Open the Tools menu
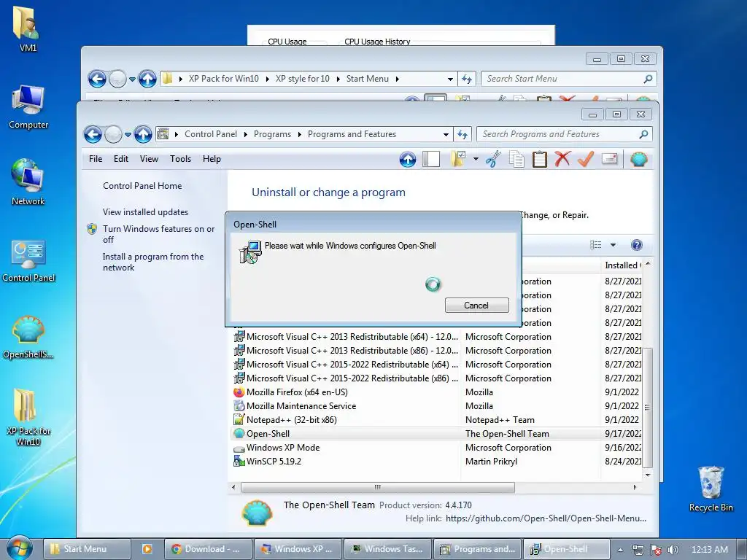The image size is (747, 560). [181, 159]
